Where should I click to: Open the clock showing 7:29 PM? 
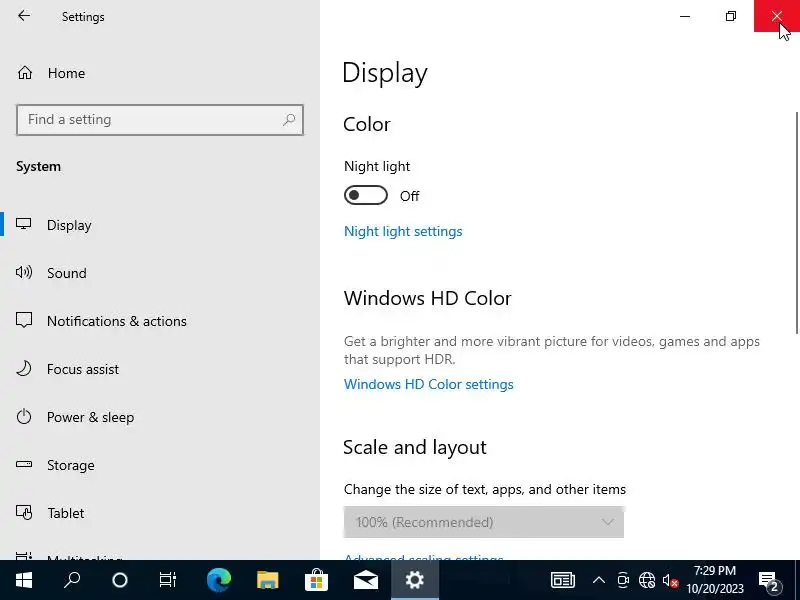pos(715,580)
